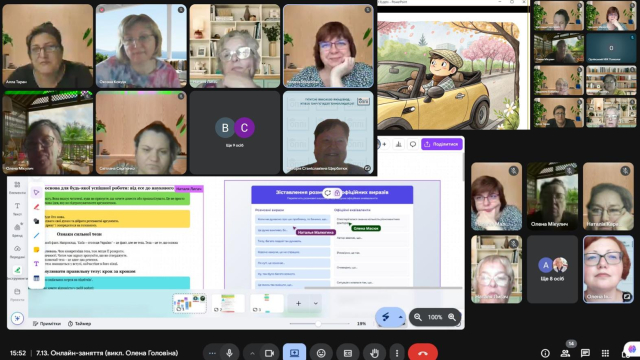Open the Таймер timer option
The height and width of the screenshot is (360, 640).
pyautogui.click(x=80, y=324)
